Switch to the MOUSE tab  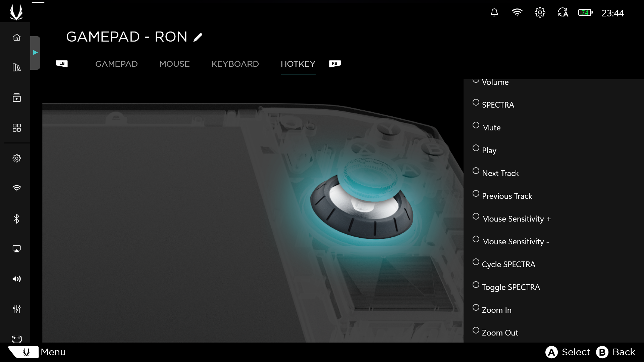click(174, 64)
